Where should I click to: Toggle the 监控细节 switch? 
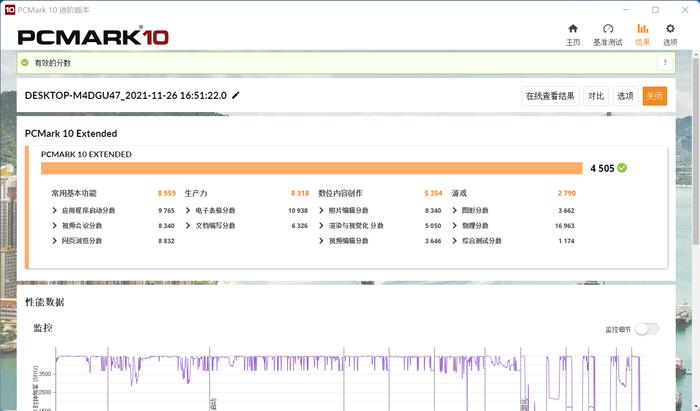tap(647, 329)
